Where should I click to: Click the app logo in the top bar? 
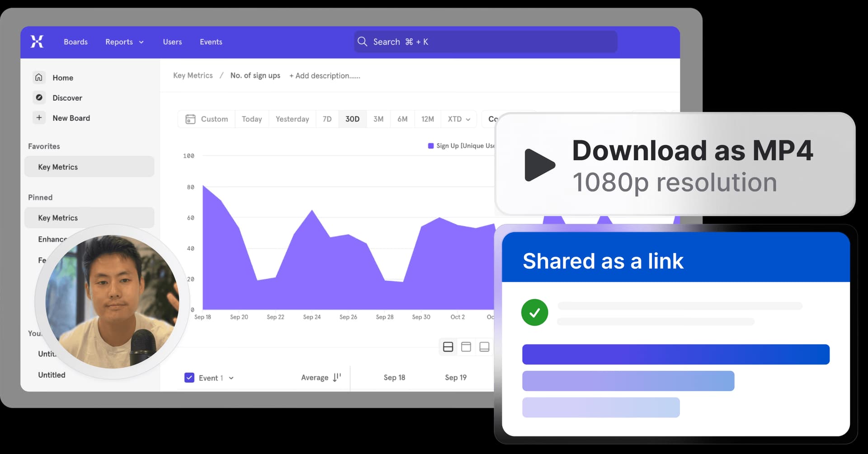point(37,42)
